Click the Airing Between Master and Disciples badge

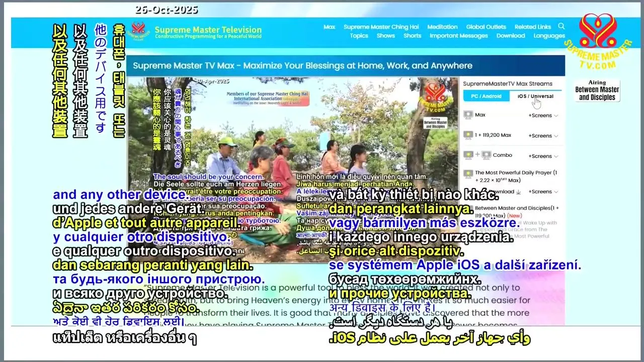pos(597,90)
